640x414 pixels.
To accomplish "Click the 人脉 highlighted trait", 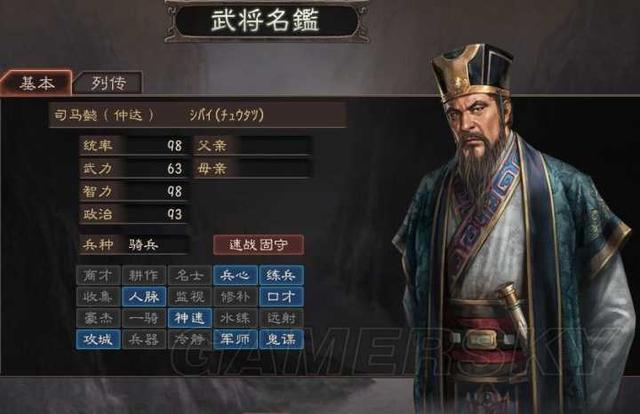I will [x=144, y=296].
